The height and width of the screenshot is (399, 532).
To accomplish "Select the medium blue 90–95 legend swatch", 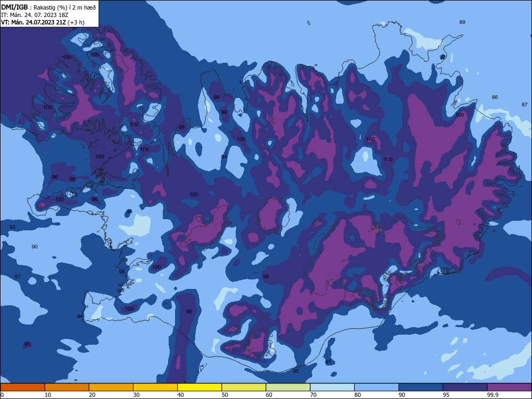I will click(x=421, y=387).
